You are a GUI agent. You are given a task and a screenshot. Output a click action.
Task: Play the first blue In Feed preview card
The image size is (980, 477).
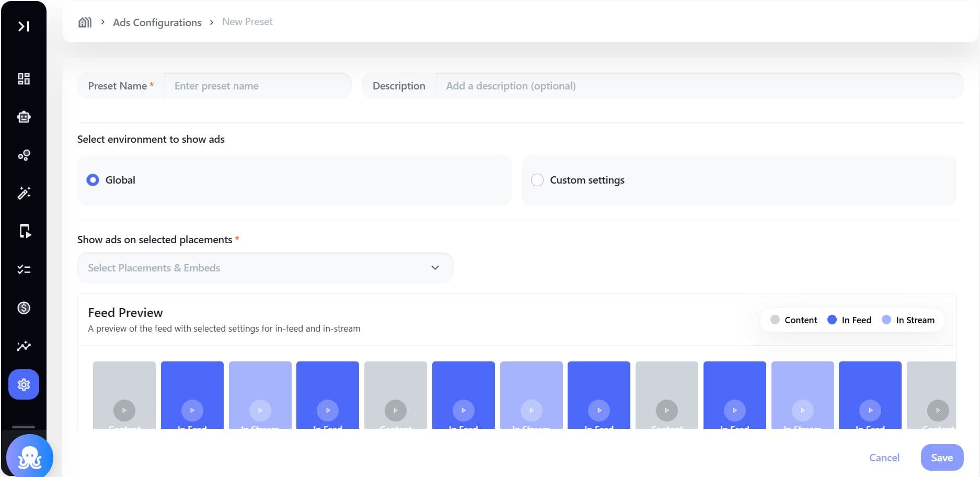[x=192, y=410]
